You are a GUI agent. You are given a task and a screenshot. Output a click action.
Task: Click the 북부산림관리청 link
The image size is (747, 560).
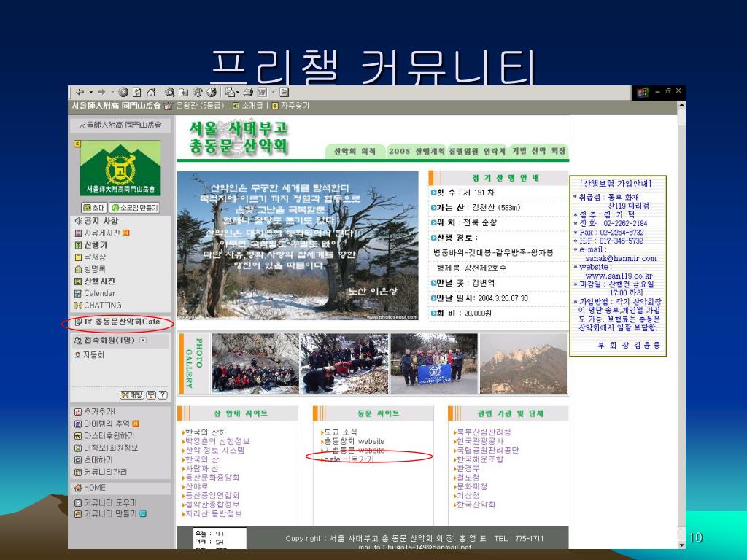tap(484, 432)
